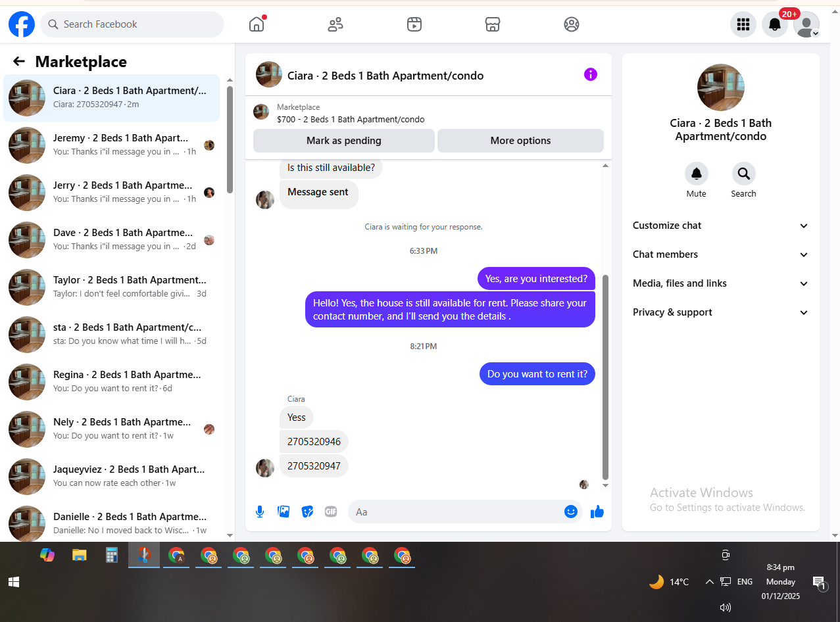
Task: Open the account profile picture menu
Action: pyautogui.click(x=806, y=24)
